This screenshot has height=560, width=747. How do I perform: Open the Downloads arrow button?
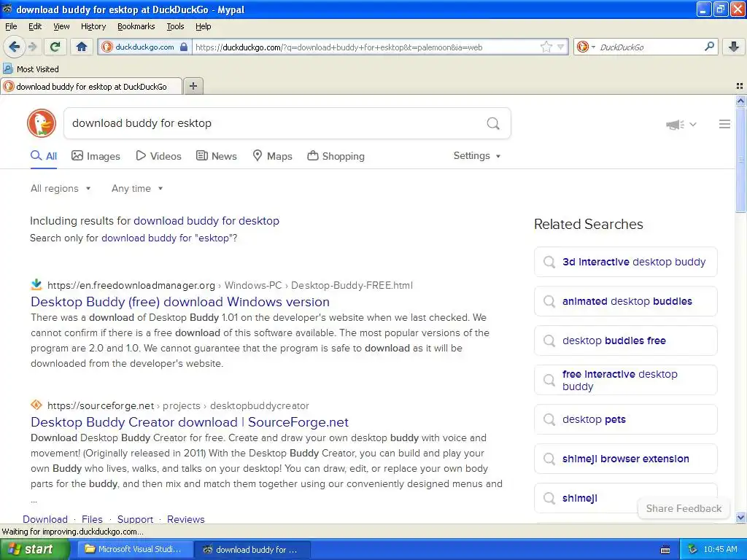pyautogui.click(x=734, y=47)
